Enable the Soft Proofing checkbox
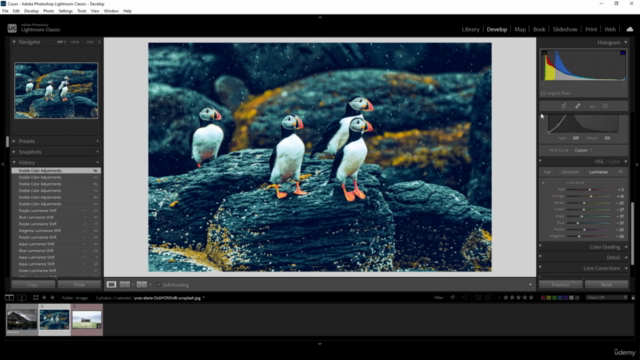 (x=158, y=284)
